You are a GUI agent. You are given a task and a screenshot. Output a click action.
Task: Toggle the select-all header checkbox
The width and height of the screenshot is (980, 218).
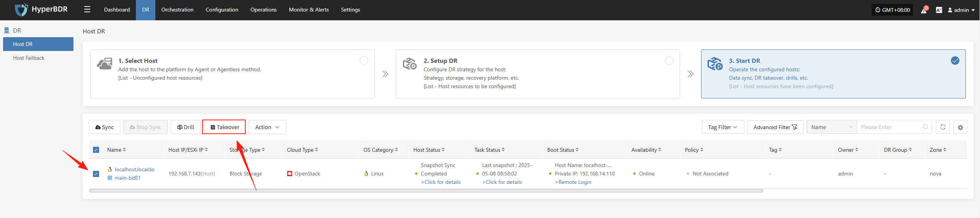[96, 150]
